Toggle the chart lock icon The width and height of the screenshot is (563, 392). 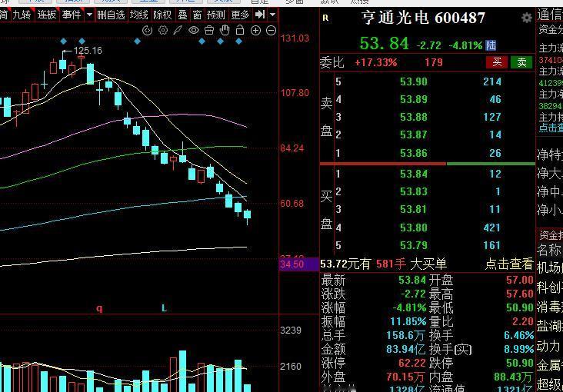pyautogui.click(x=239, y=30)
